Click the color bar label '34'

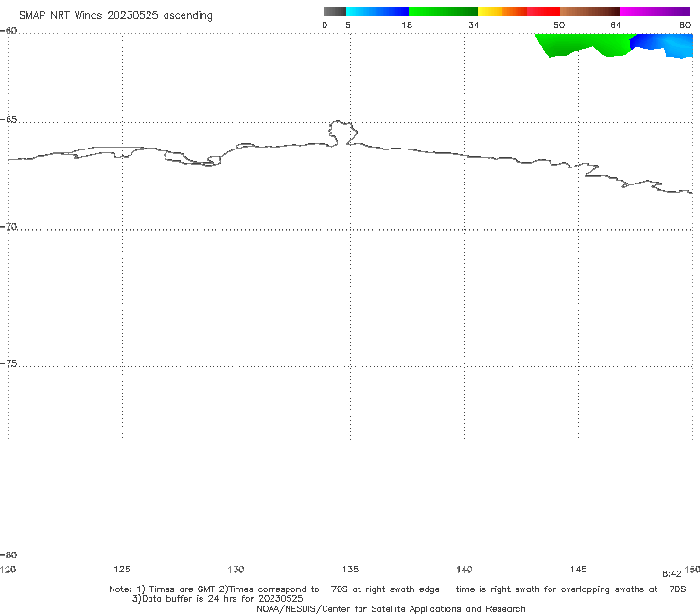tap(474, 25)
